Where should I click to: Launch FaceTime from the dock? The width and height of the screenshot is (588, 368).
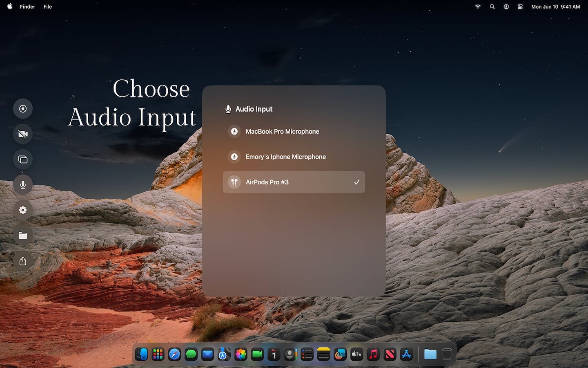point(257,354)
